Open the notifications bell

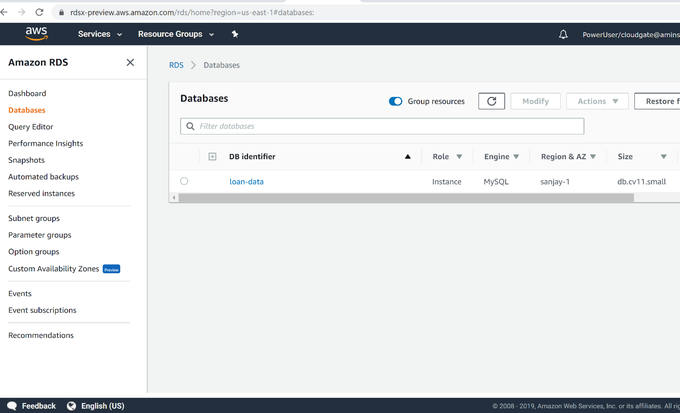coord(563,34)
